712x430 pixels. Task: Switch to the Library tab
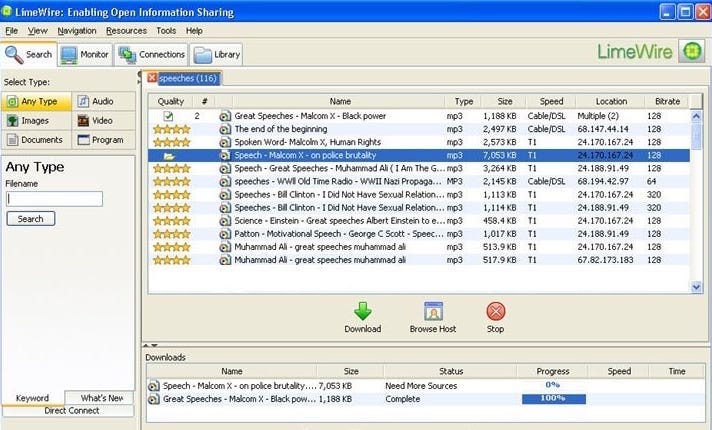217,55
